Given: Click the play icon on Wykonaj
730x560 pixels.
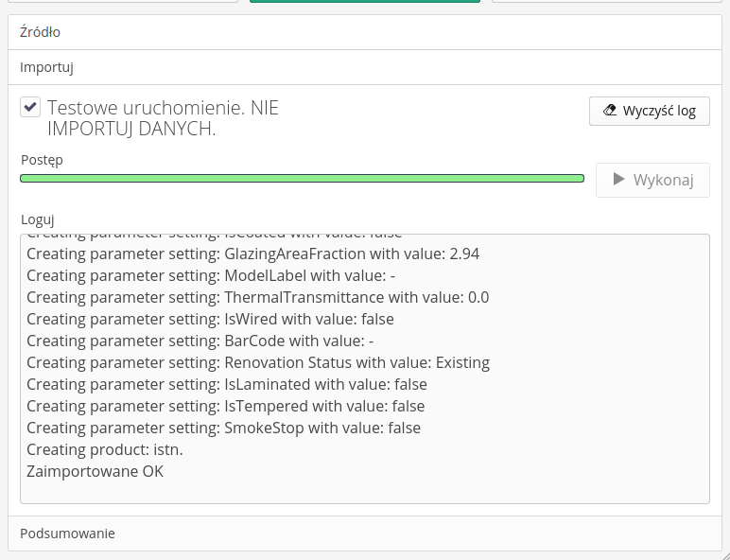Looking at the screenshot, I should point(618,180).
